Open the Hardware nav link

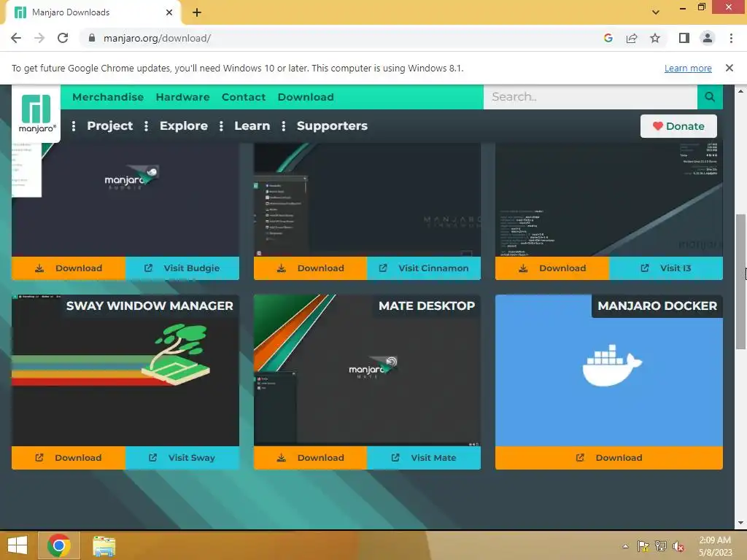point(183,97)
